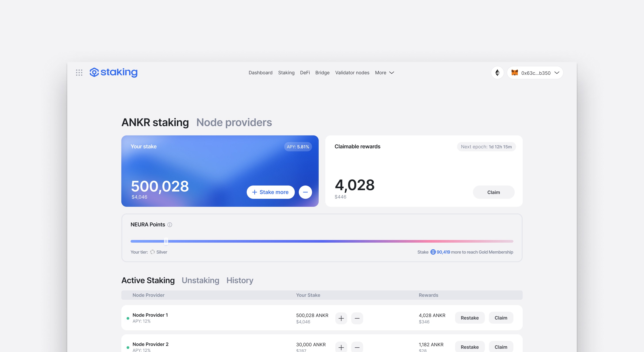Click the NEURA Points tier slider handle
The width and height of the screenshot is (644, 352).
click(x=166, y=241)
